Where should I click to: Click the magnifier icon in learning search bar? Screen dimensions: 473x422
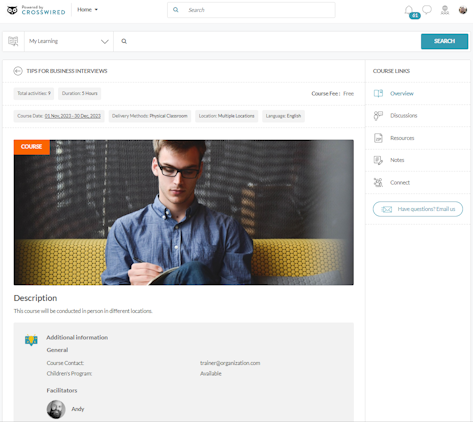124,41
